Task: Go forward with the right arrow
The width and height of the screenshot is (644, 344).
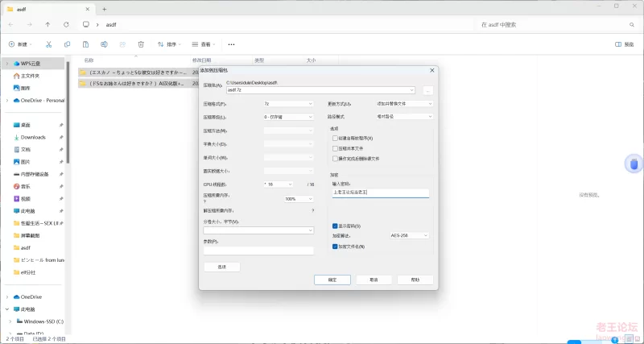Action: pos(29,25)
